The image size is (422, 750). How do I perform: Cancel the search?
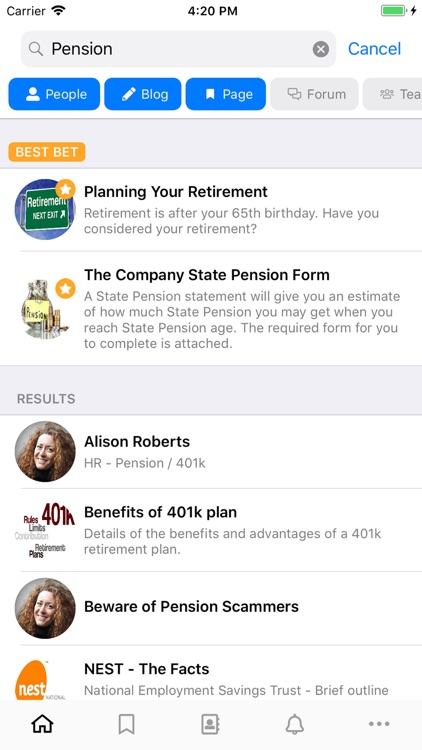click(x=374, y=49)
